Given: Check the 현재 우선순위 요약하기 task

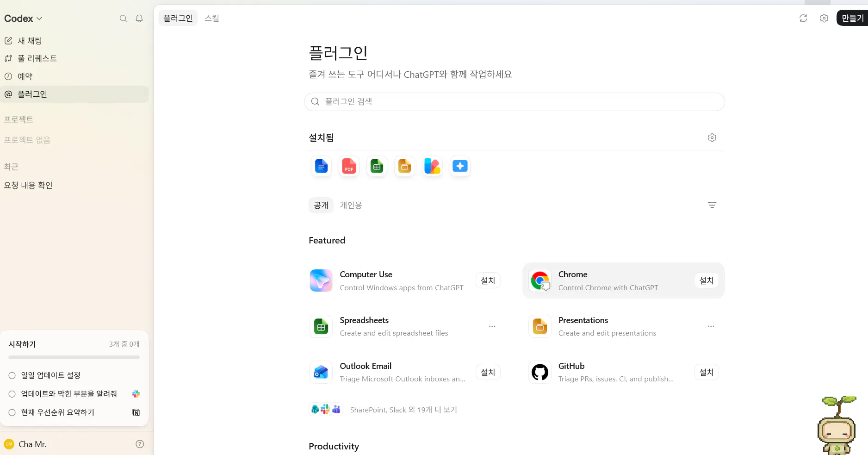Looking at the screenshot, I should pyautogui.click(x=12, y=412).
